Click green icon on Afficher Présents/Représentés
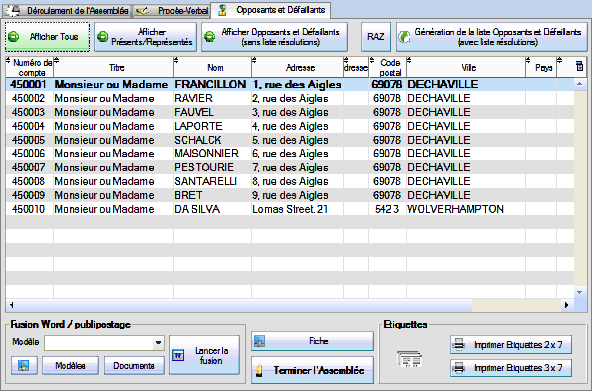This screenshot has width=593, height=392. click(102, 37)
